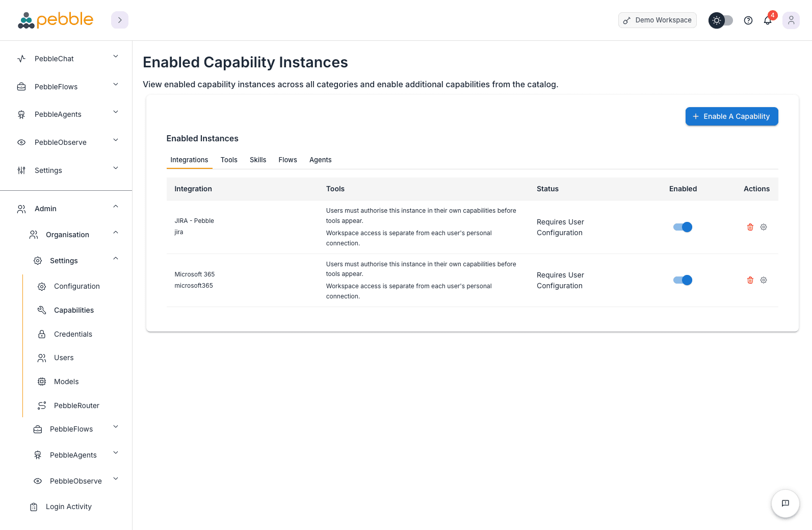The height and width of the screenshot is (530, 812).
Task: Click the Admin people icon
Action: 21,209
